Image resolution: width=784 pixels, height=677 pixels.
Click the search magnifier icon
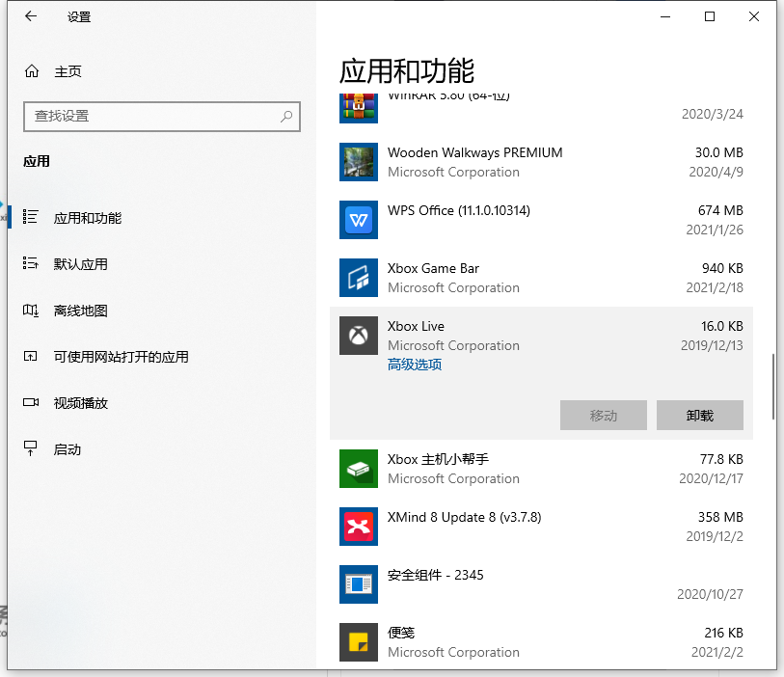286,117
